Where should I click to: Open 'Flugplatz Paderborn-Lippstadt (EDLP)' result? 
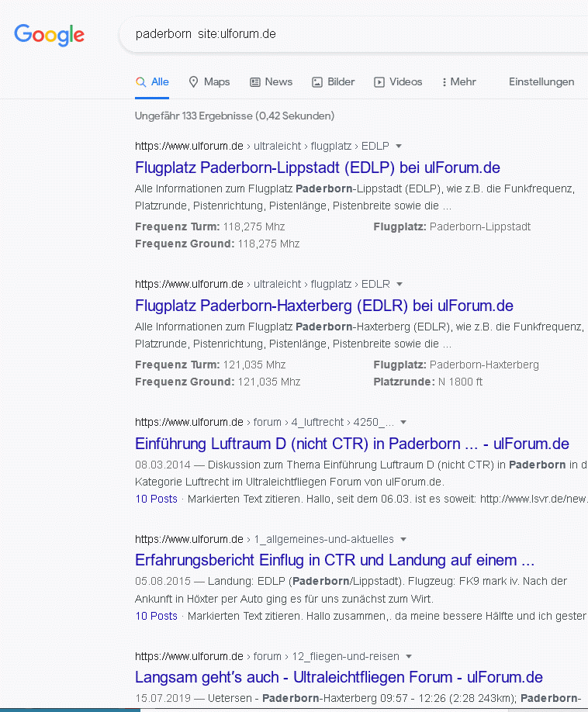point(317,168)
